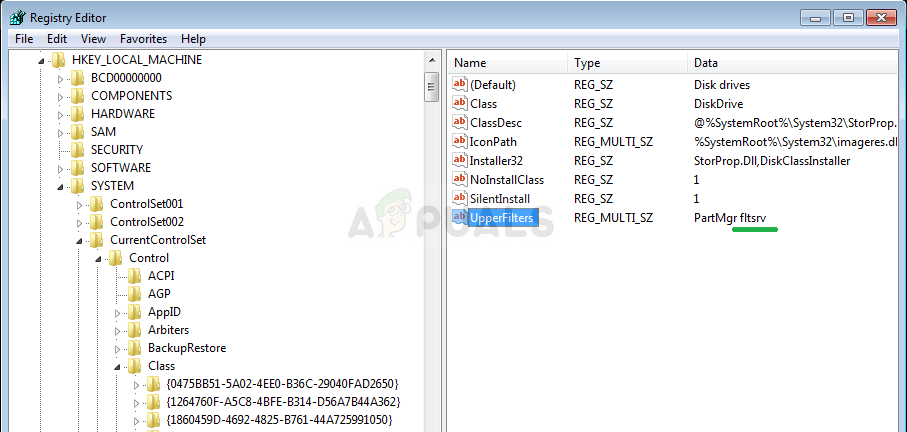907x432 pixels.
Task: Click the SOFTWARE folder icon
Action: [77, 168]
